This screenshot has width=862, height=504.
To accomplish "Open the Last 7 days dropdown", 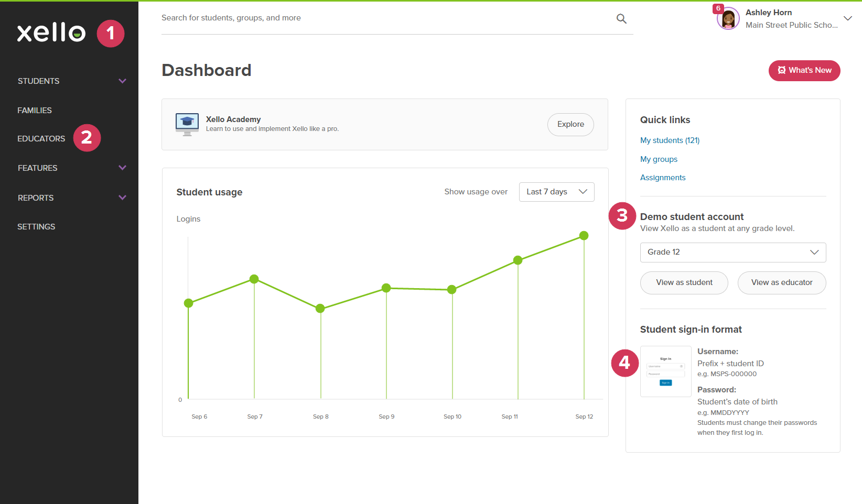I will pyautogui.click(x=556, y=192).
